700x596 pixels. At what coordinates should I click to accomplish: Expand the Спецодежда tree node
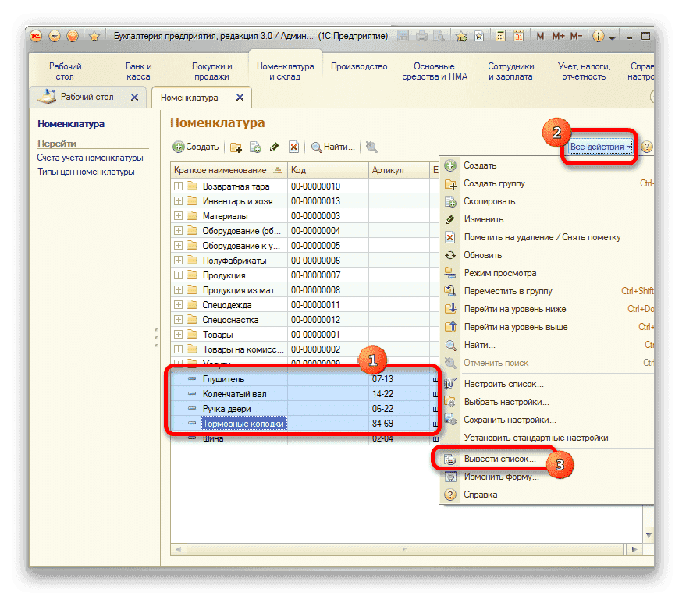pyautogui.click(x=179, y=305)
